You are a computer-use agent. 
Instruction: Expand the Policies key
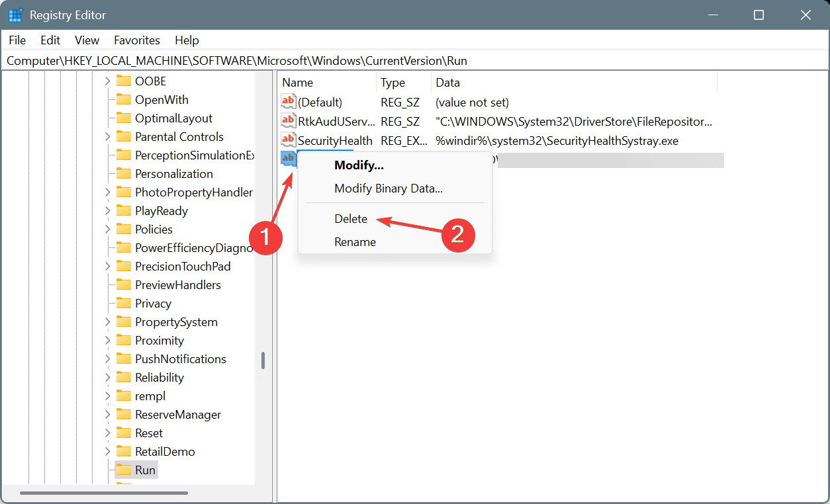[107, 230]
